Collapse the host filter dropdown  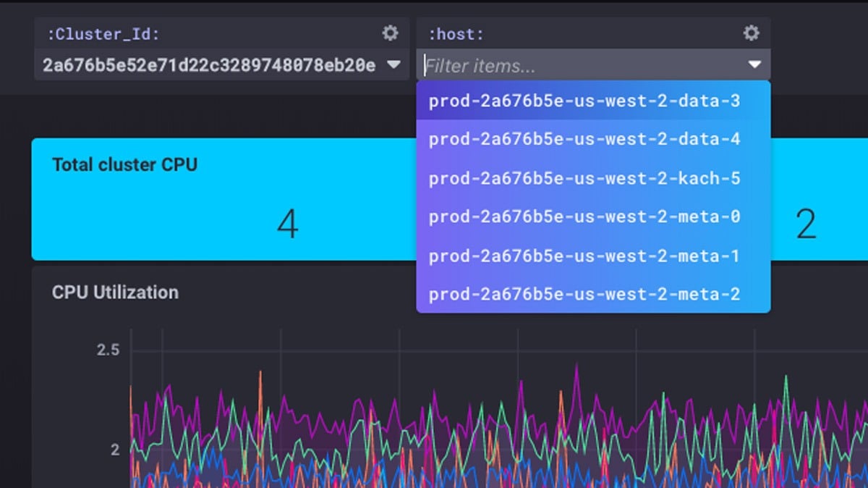[754, 64]
